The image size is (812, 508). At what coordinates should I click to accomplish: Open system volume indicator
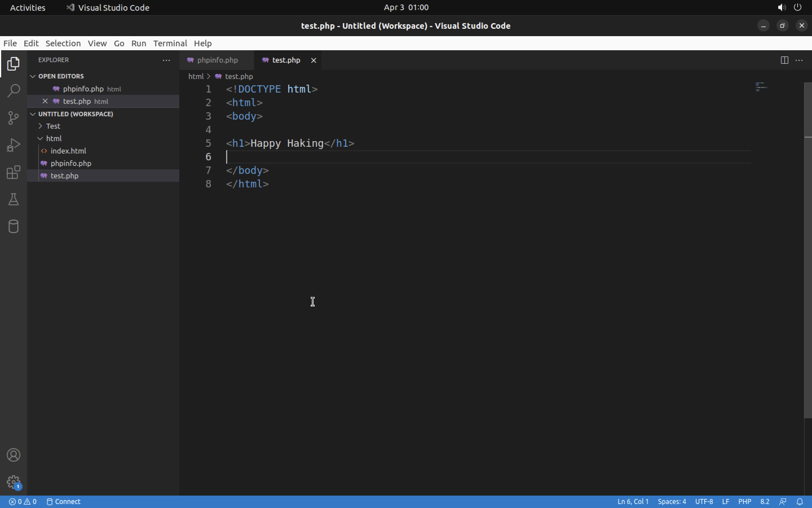coord(782,7)
